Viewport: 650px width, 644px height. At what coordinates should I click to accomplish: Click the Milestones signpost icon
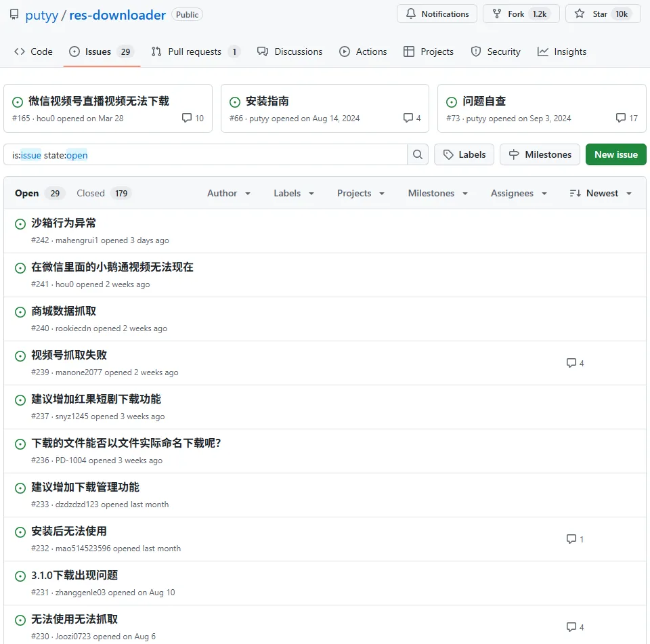[x=514, y=154]
